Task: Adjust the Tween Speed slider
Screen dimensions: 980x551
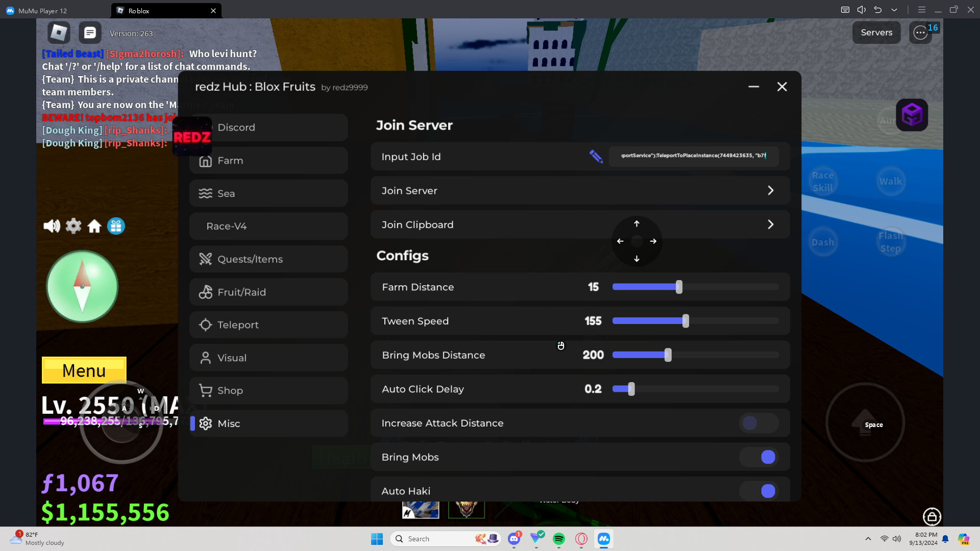Action: click(x=695, y=321)
